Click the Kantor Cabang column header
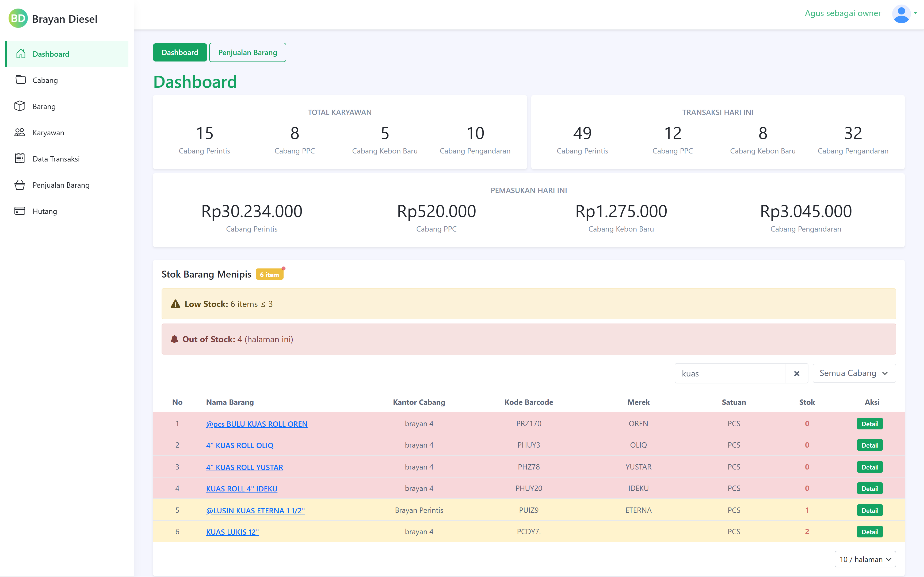Viewport: 924px width, 577px height. (x=419, y=402)
